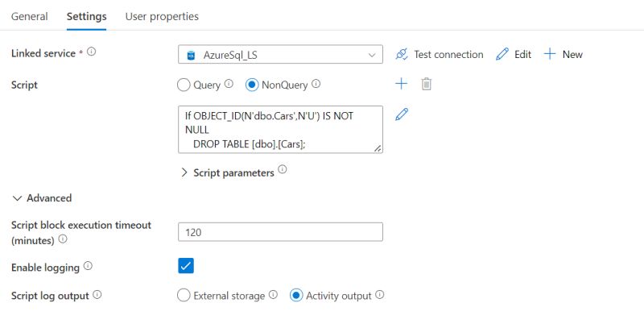Expand the Script parameters section
Image resolution: width=644 pixels, height=328 pixels.
pos(184,172)
